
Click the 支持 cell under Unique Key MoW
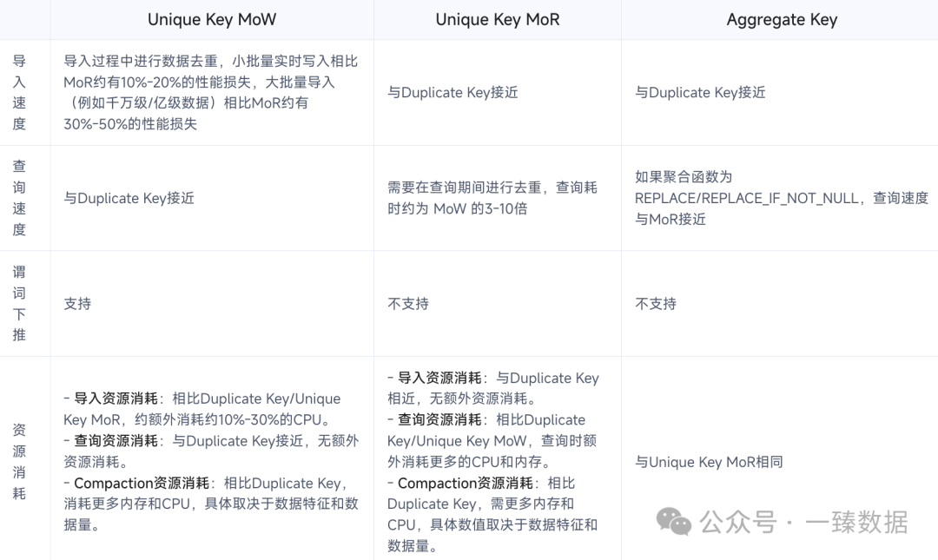(x=78, y=303)
